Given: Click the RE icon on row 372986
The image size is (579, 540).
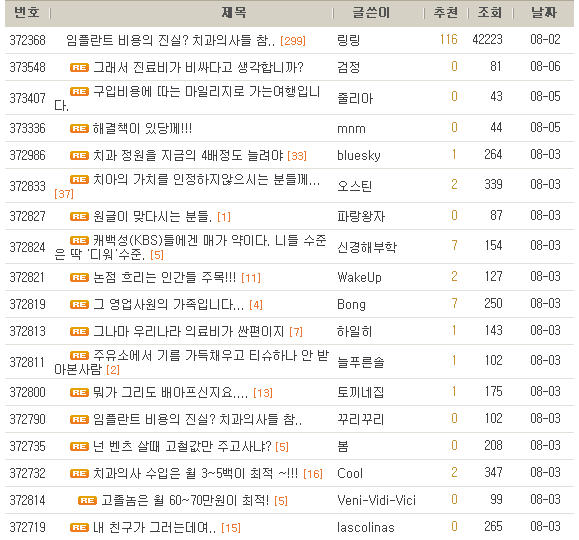Looking at the screenshot, I should [79, 155].
